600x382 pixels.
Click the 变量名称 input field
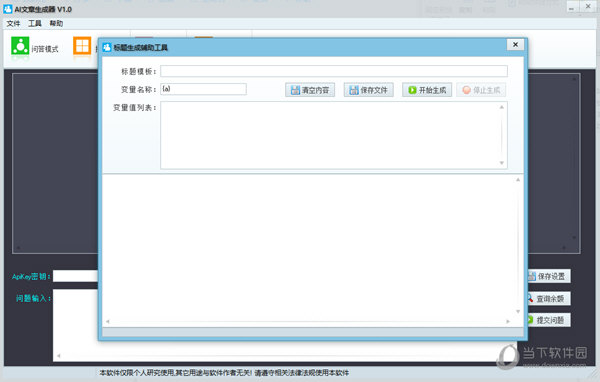pyautogui.click(x=203, y=89)
